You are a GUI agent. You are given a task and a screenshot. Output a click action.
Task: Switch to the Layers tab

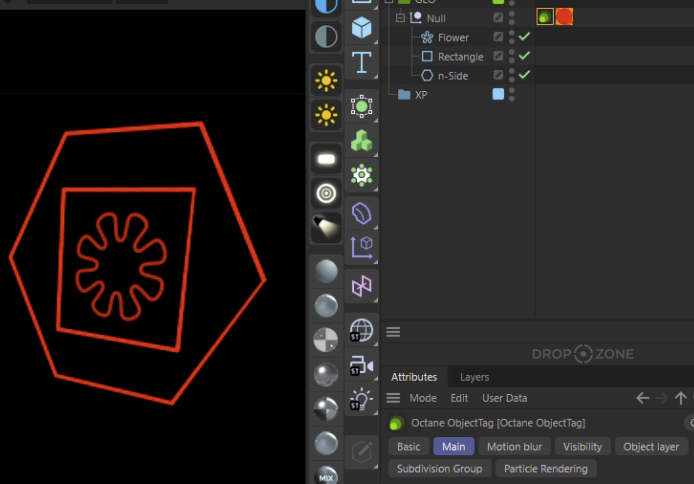pos(474,377)
